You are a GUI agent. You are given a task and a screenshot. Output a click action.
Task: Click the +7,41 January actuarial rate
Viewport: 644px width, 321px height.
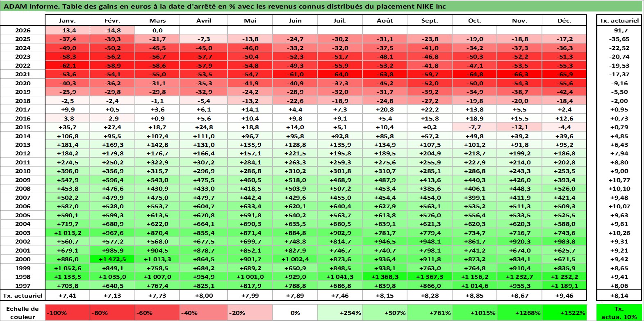click(67, 295)
